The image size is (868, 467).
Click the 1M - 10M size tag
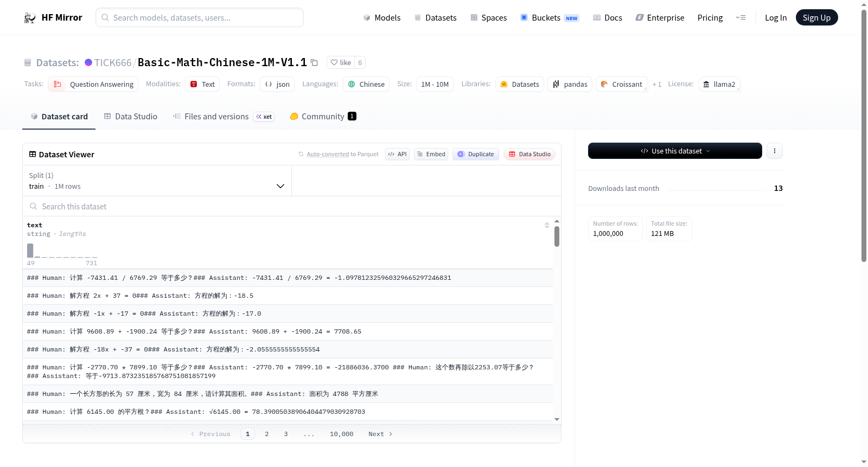pos(435,84)
